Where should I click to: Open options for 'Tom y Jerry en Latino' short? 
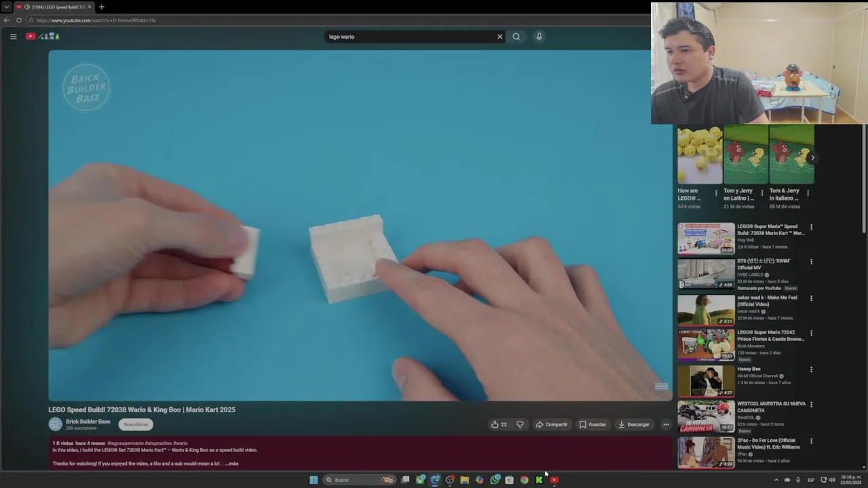coord(762,193)
